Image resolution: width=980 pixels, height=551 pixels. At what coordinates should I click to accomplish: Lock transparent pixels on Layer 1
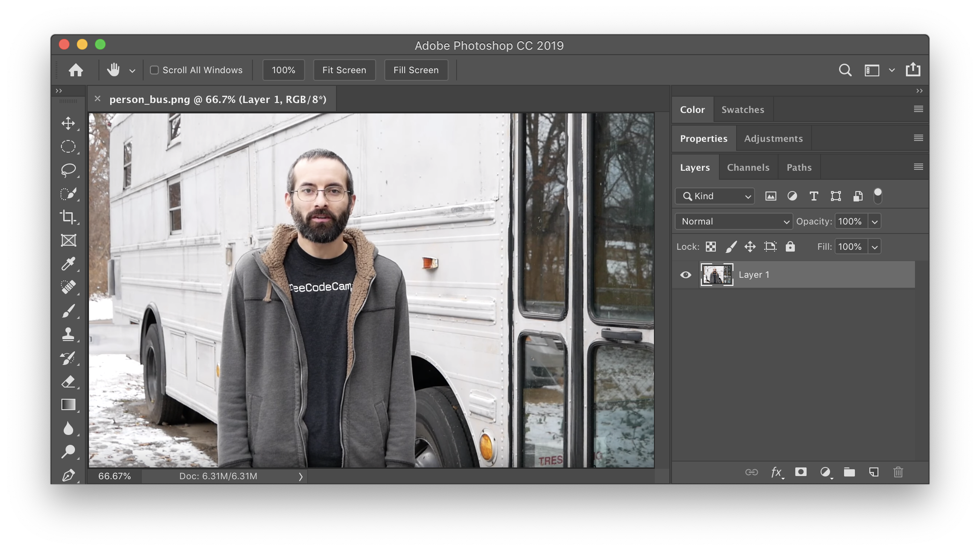pos(711,246)
